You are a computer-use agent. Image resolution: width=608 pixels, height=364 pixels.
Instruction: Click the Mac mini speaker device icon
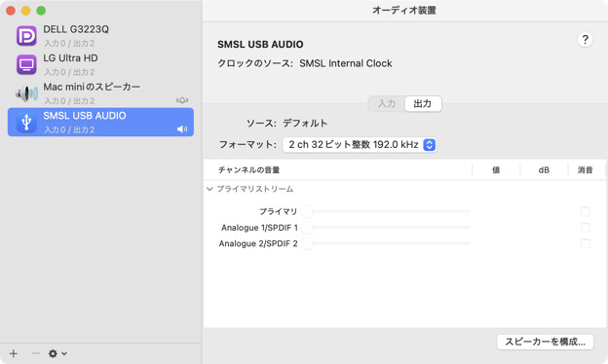click(26, 93)
